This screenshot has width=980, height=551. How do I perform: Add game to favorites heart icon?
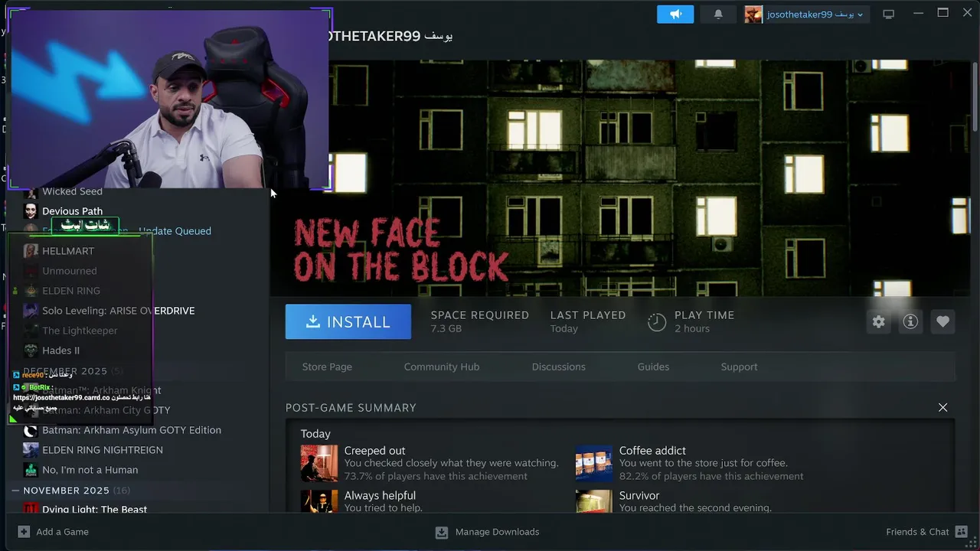[x=942, y=321]
